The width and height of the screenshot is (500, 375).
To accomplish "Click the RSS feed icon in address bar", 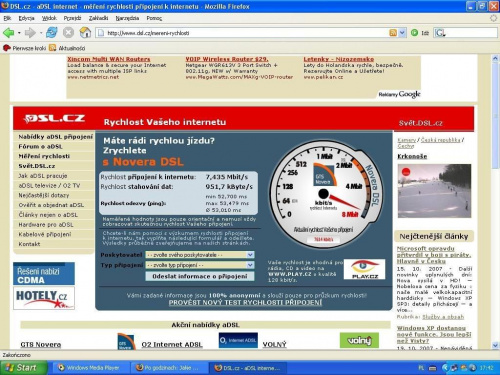I will (x=393, y=33).
